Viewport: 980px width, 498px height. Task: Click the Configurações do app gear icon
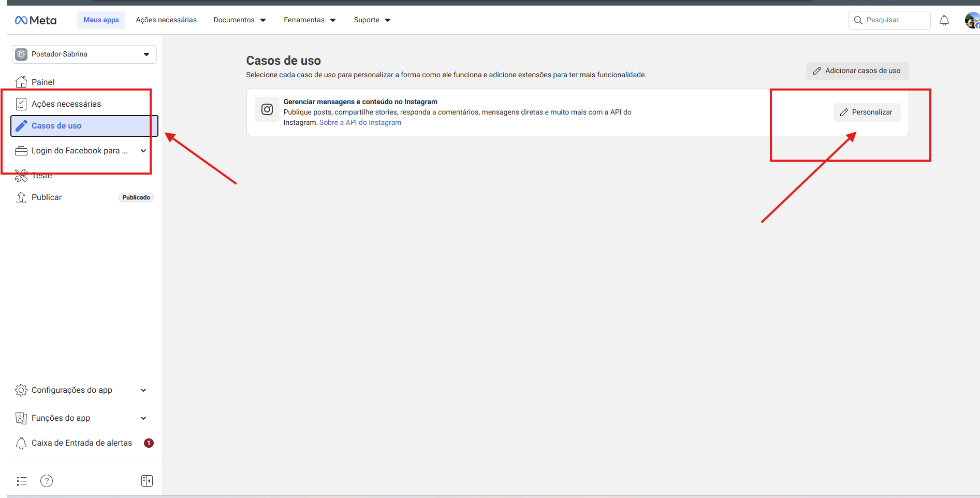pos(21,390)
